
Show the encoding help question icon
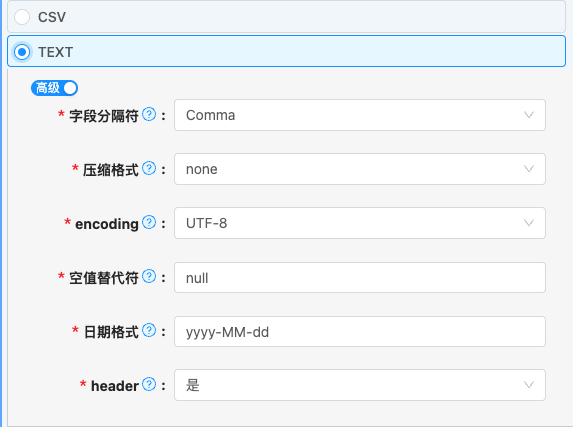[149, 222]
